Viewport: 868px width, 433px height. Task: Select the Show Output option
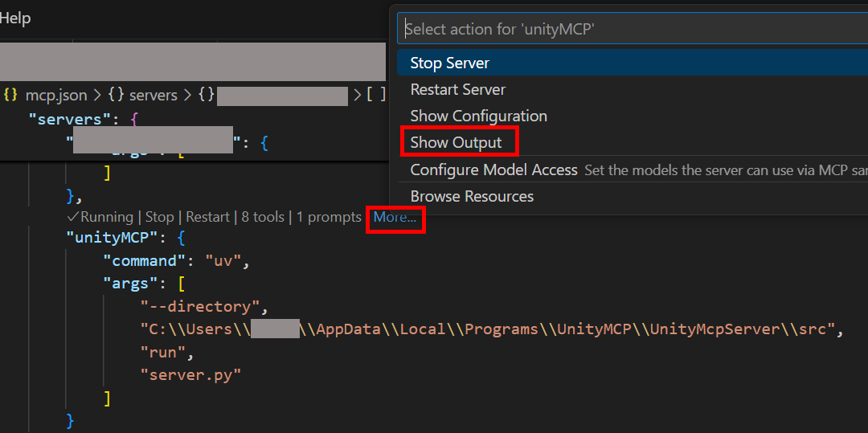pyautogui.click(x=456, y=142)
